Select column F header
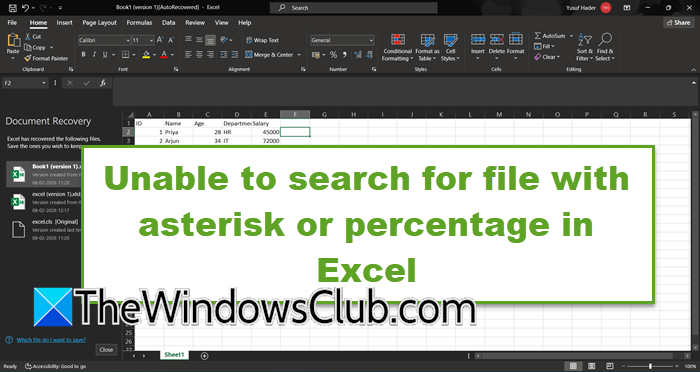Viewport: 700px width, 372px height. (295, 115)
